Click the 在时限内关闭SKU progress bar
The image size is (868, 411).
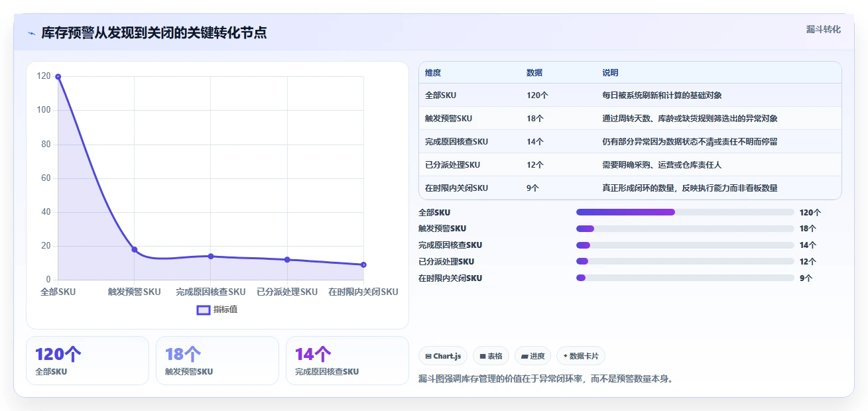(685, 278)
